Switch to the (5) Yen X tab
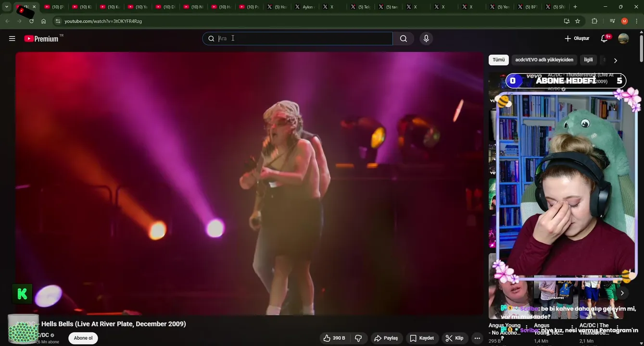Screen dimensions: 644x346 (x=500, y=7)
